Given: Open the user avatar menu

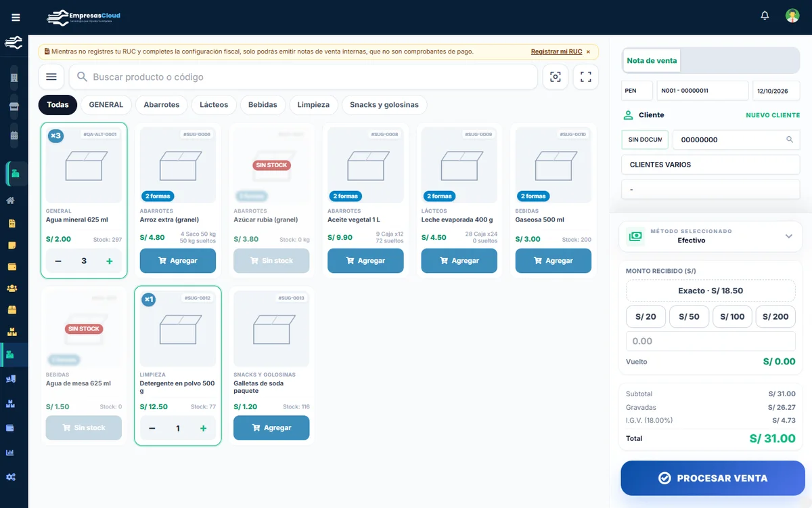Looking at the screenshot, I should (792, 16).
